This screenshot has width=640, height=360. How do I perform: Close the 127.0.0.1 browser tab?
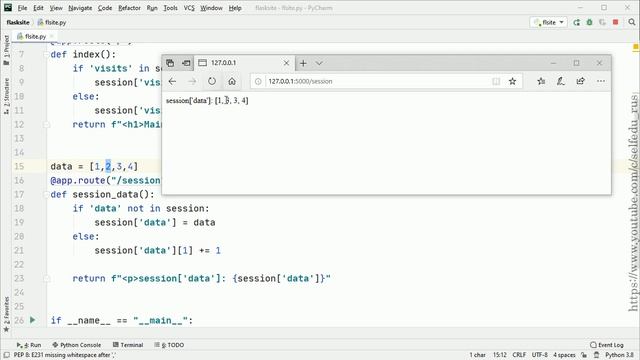pos(287,63)
